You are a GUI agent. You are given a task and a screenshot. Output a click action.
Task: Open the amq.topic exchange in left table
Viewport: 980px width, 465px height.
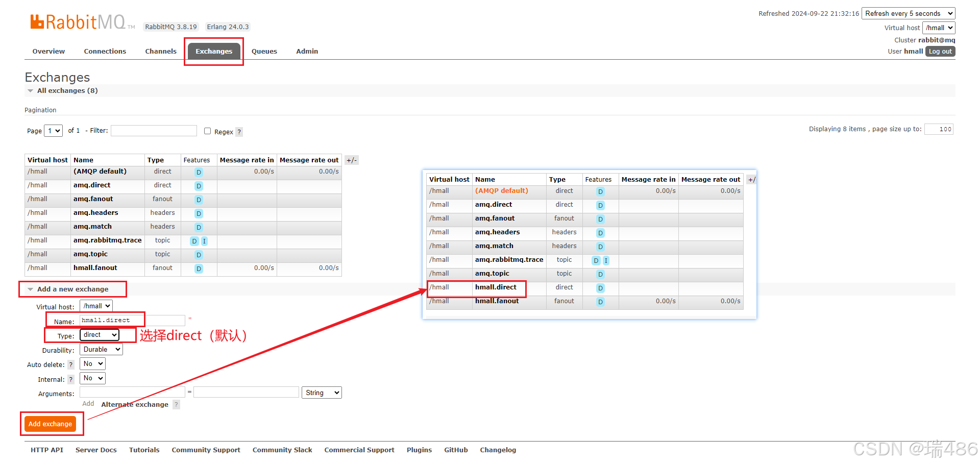point(90,254)
